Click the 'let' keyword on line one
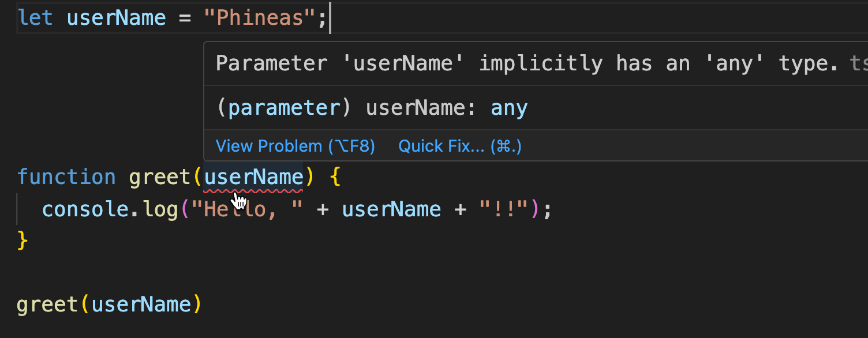 (35, 17)
